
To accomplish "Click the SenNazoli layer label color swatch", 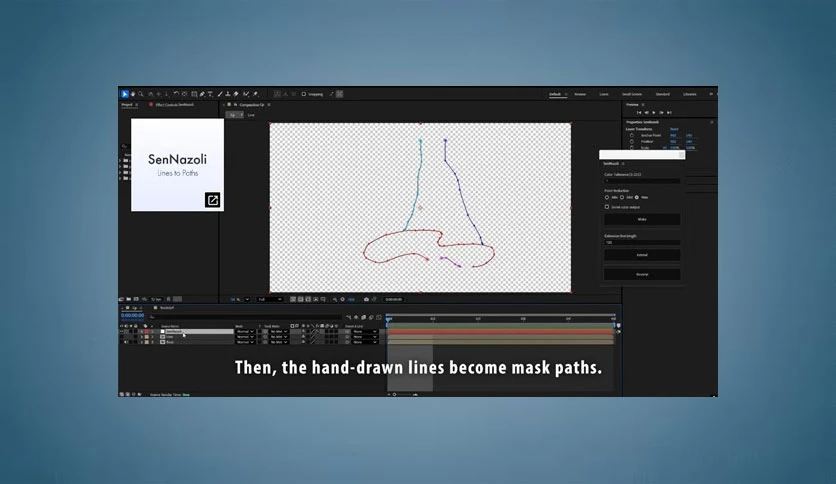I will coord(147,332).
